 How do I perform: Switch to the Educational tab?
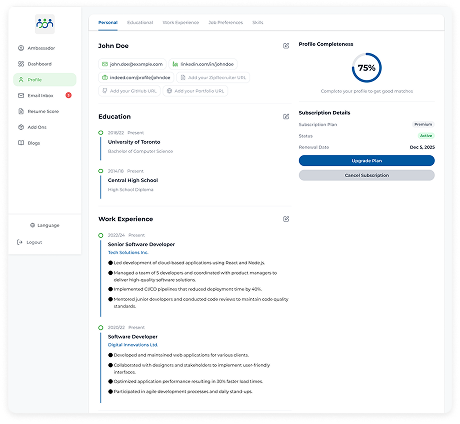[x=140, y=23]
